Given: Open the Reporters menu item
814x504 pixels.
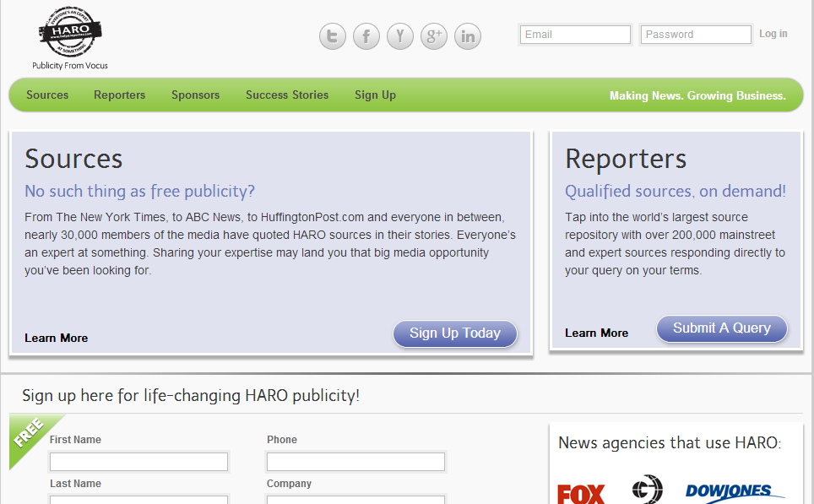Looking at the screenshot, I should [119, 95].
